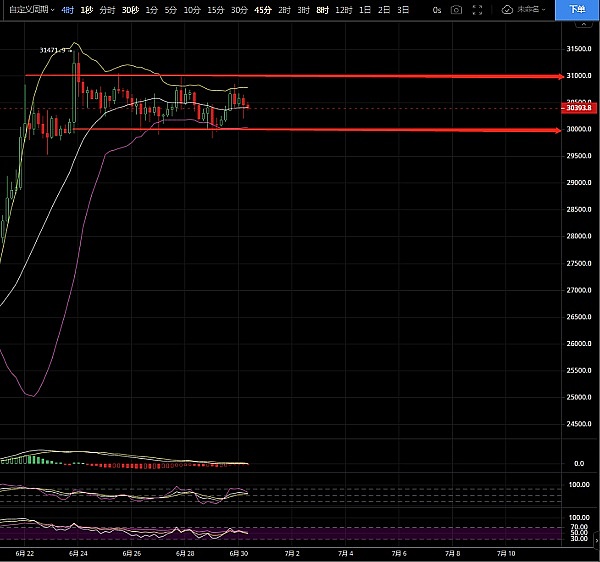Set the interval to 1秒

pos(87,9)
